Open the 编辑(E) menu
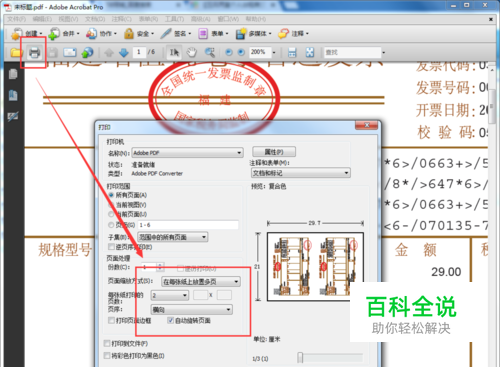The width and height of the screenshot is (500, 367). [42, 19]
